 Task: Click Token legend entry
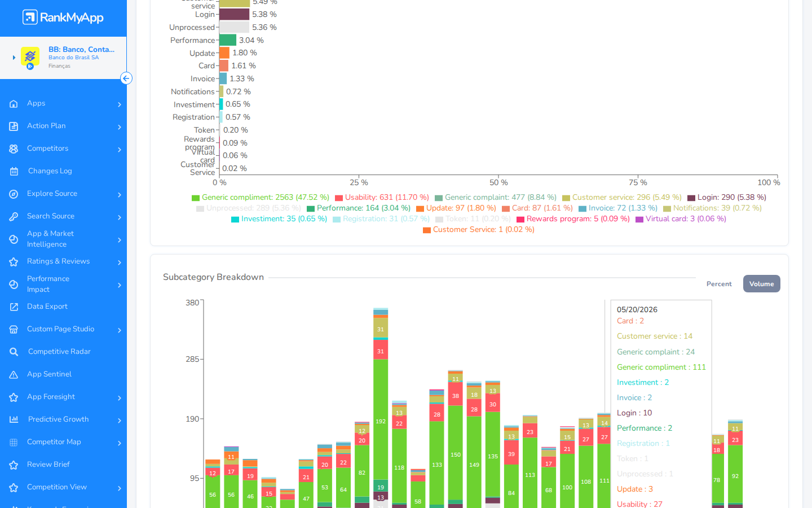click(473, 219)
